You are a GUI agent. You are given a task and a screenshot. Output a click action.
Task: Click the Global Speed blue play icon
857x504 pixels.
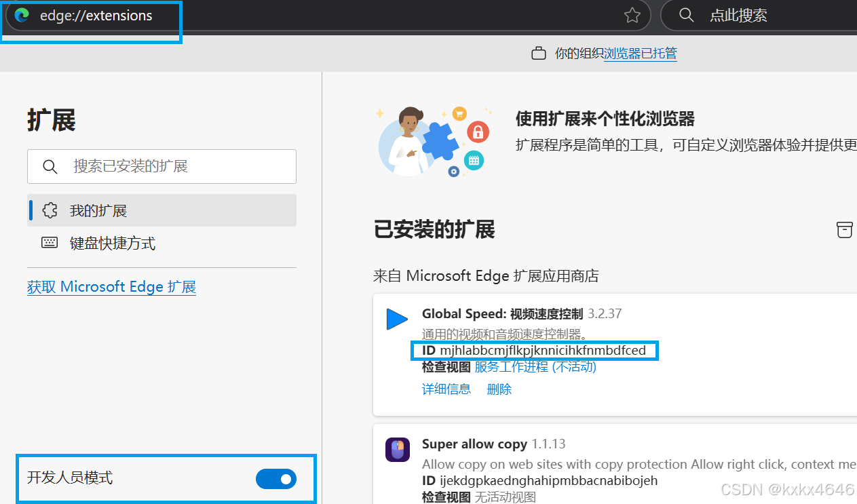point(397,319)
